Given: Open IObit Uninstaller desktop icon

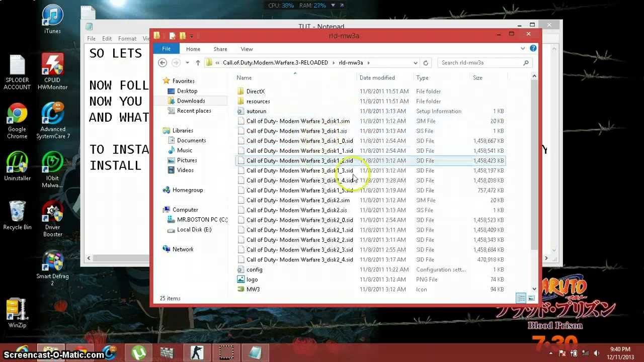Looking at the screenshot, I should point(17,166).
